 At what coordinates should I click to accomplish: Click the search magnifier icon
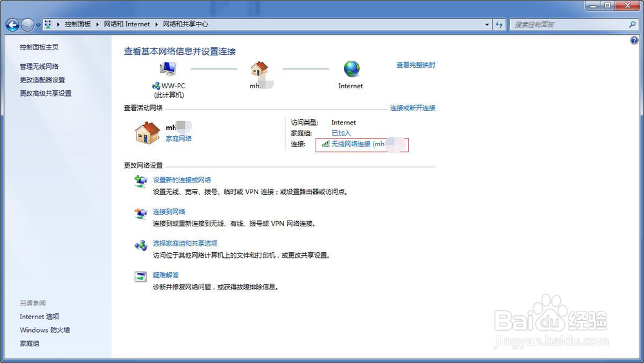(x=632, y=25)
